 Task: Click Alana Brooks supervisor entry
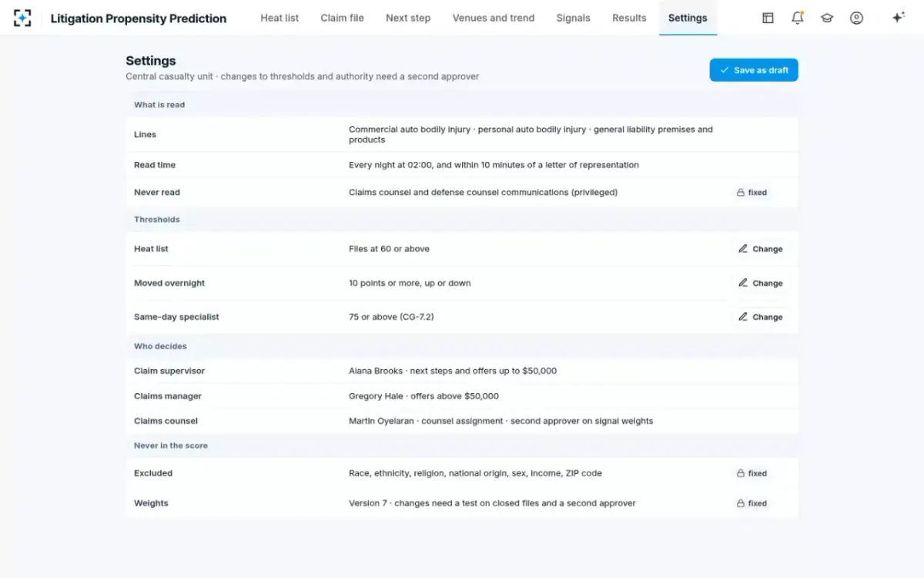453,371
